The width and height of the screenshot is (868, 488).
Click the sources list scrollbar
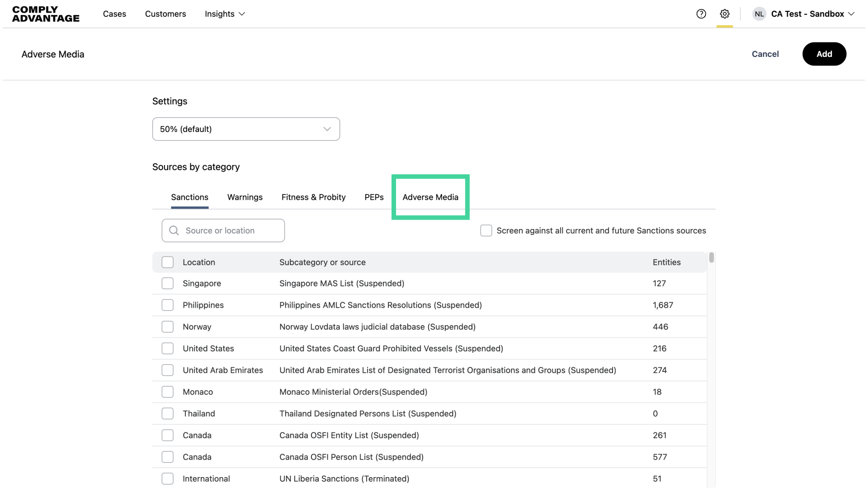point(711,258)
